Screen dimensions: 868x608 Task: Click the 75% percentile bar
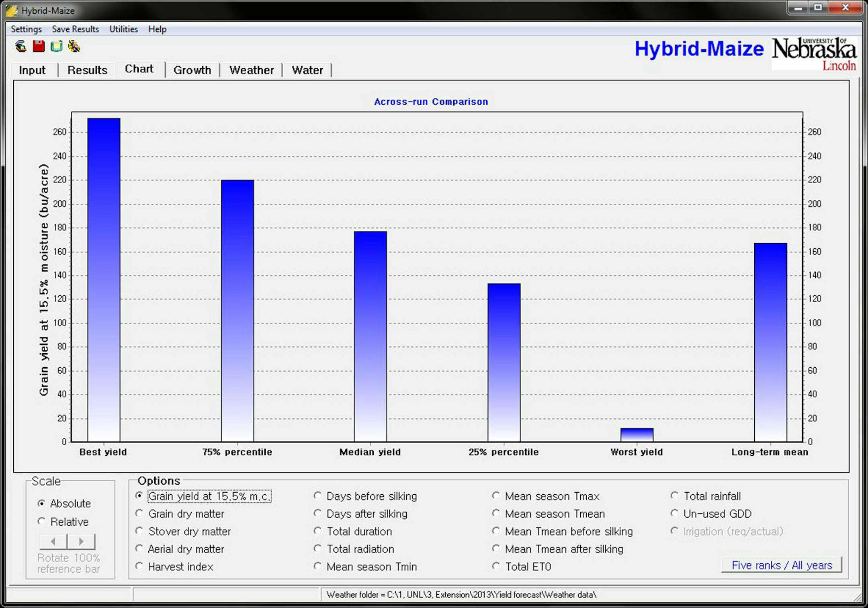tap(237, 311)
